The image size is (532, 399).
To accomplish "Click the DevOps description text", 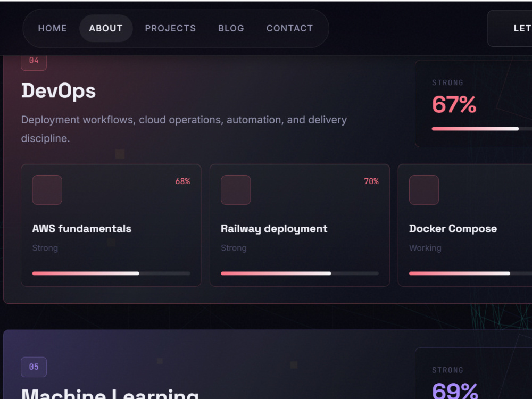I will click(184, 129).
